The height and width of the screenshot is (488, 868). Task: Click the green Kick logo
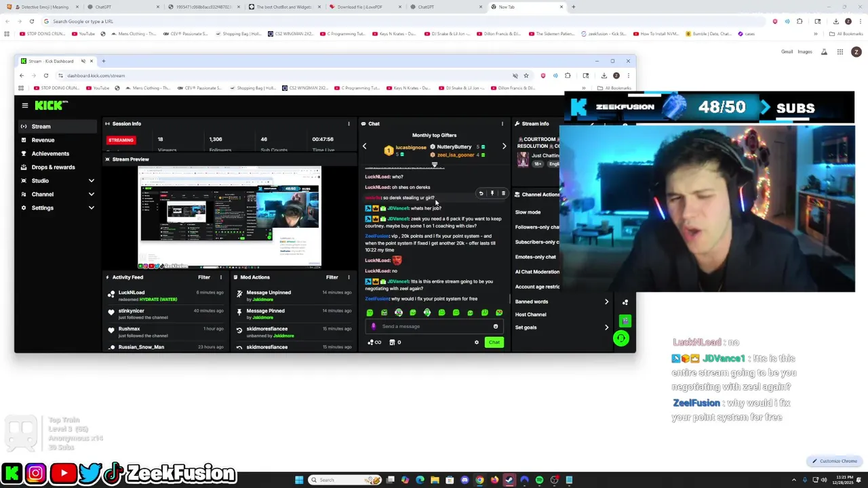click(52, 105)
